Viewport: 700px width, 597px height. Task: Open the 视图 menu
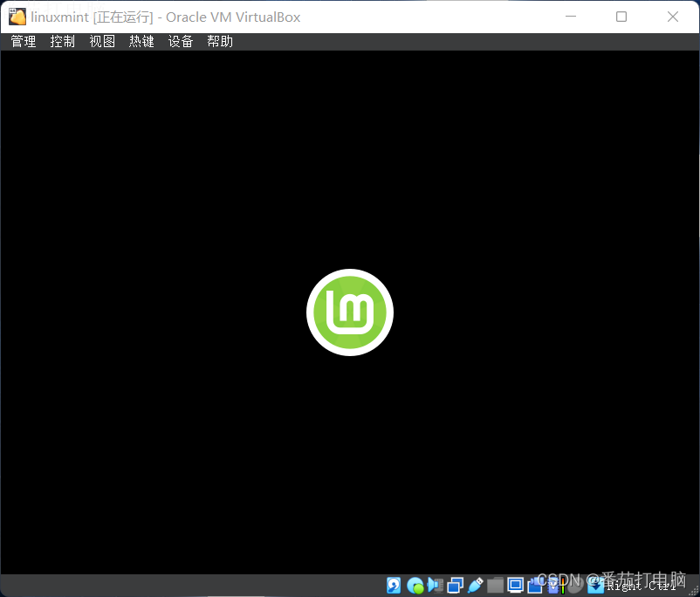pos(102,42)
